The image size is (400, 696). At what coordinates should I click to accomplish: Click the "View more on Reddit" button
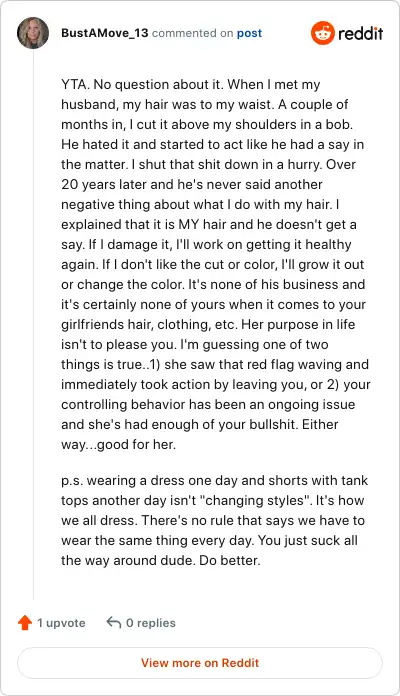[x=200, y=663]
